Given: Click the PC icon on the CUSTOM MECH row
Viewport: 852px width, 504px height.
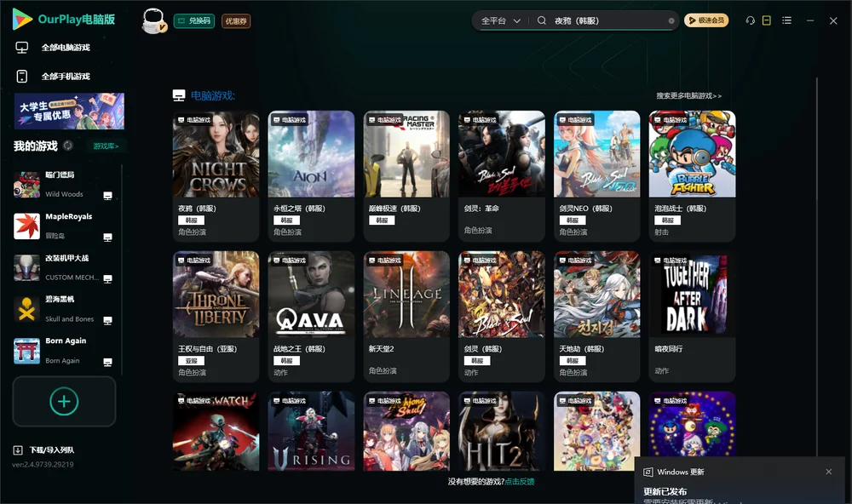Looking at the screenshot, I should point(107,278).
